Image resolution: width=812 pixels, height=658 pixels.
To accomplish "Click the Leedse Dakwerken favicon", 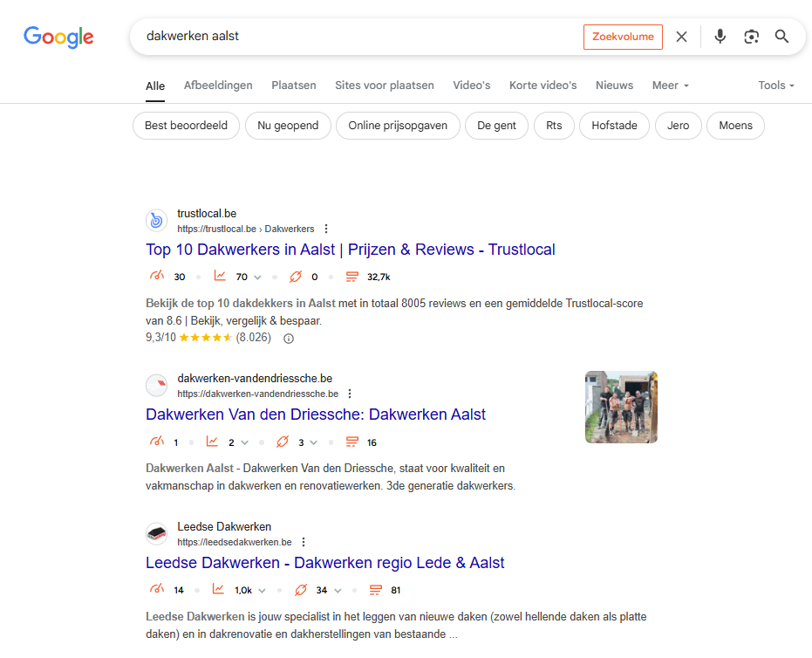I will (156, 534).
